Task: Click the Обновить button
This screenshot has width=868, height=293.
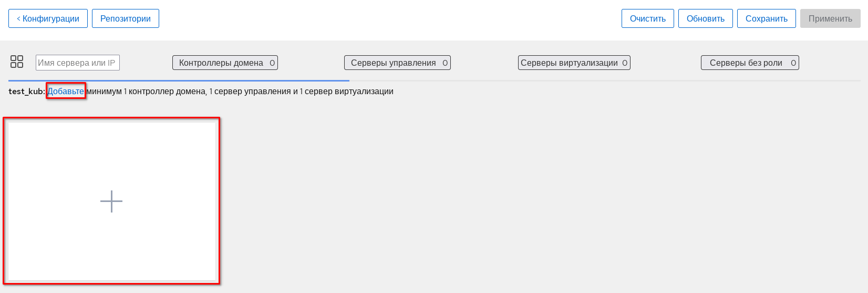Action: click(706, 18)
